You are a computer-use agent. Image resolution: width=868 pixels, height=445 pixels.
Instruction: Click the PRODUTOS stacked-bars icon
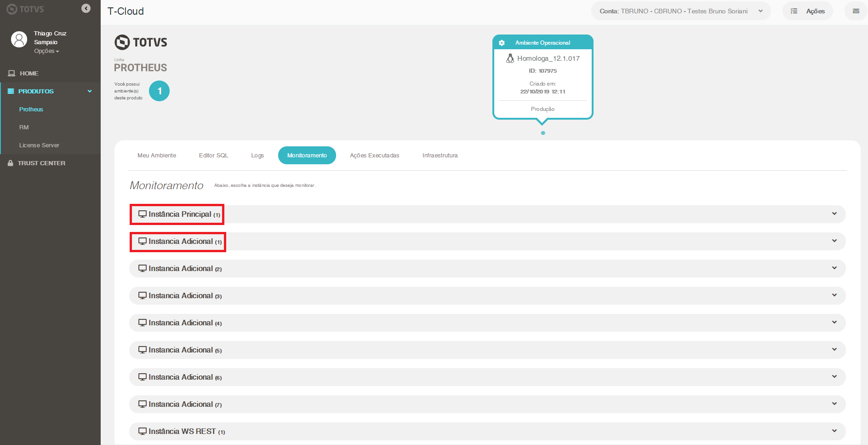(11, 91)
